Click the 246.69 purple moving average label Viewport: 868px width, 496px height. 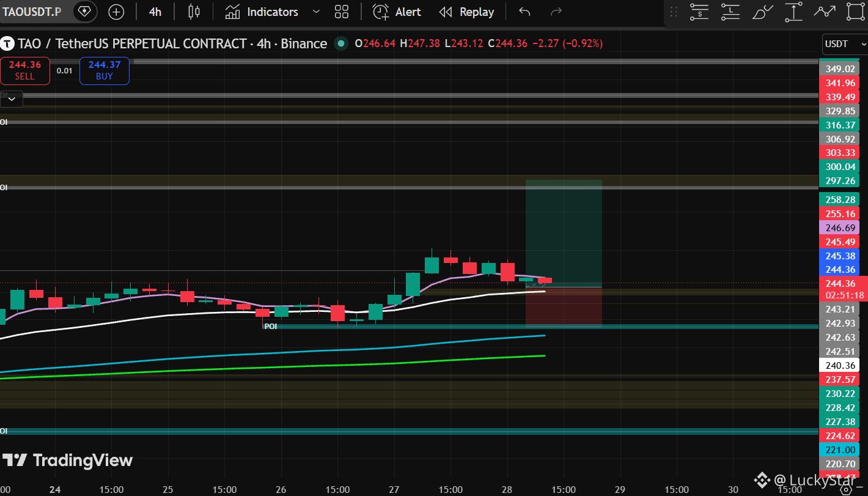pyautogui.click(x=840, y=228)
